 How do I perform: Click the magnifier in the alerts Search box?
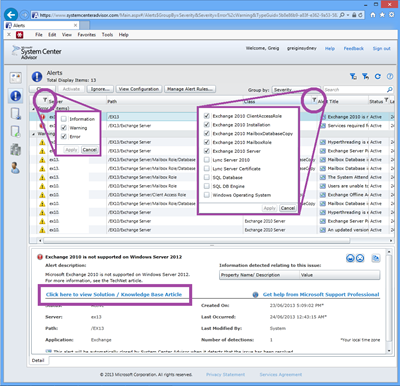pos(389,90)
